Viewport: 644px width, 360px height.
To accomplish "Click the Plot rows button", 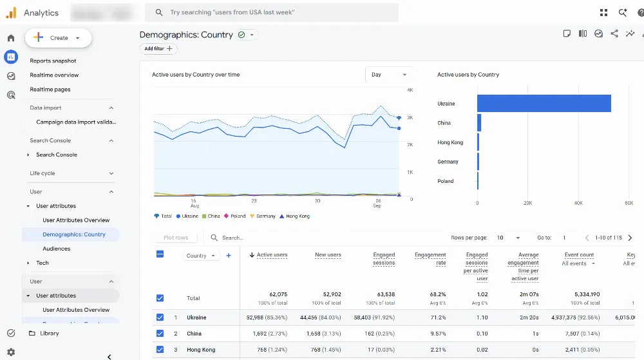I will [176, 238].
